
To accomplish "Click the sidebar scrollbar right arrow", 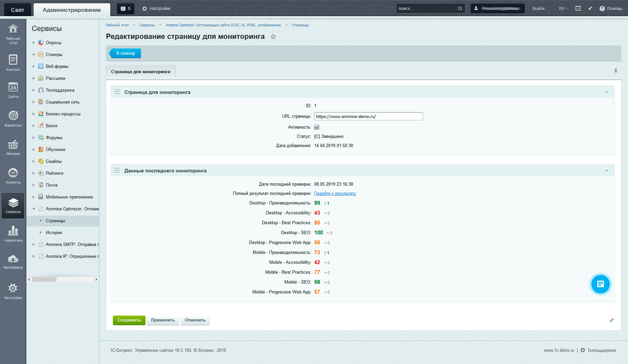I will [x=96, y=279].
